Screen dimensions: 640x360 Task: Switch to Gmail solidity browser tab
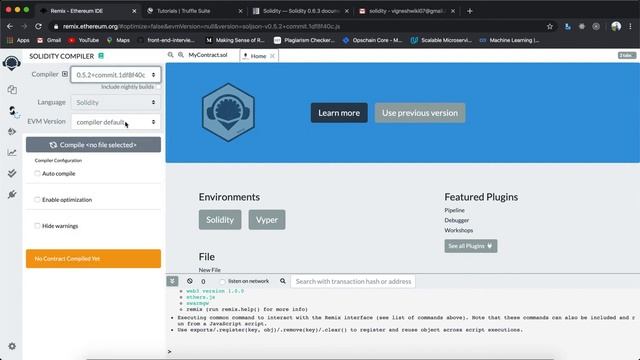click(407, 11)
